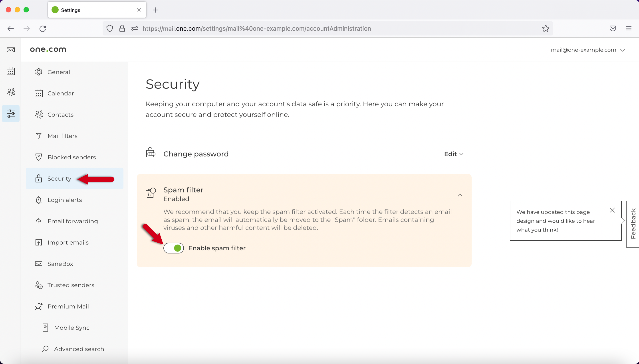Reload the page with refresh icon
Viewport: 639px width, 364px height.
[x=43, y=28]
